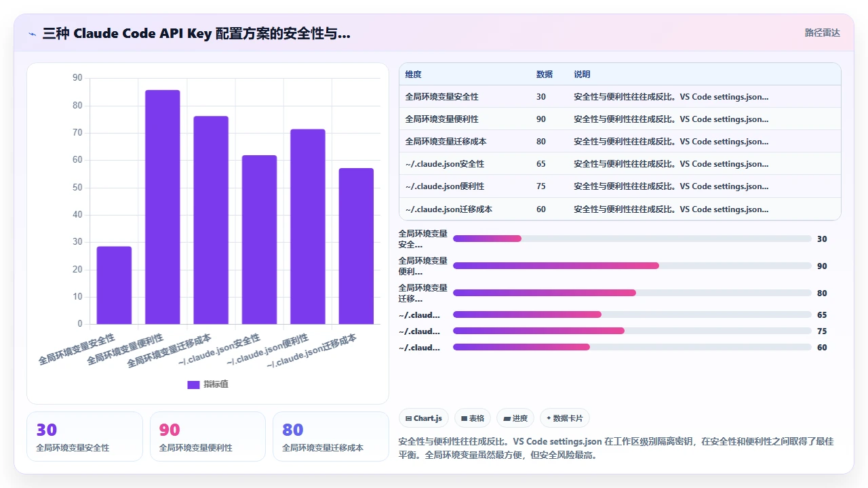
Task: Click the lightning icon beside the title
Action: 33,33
